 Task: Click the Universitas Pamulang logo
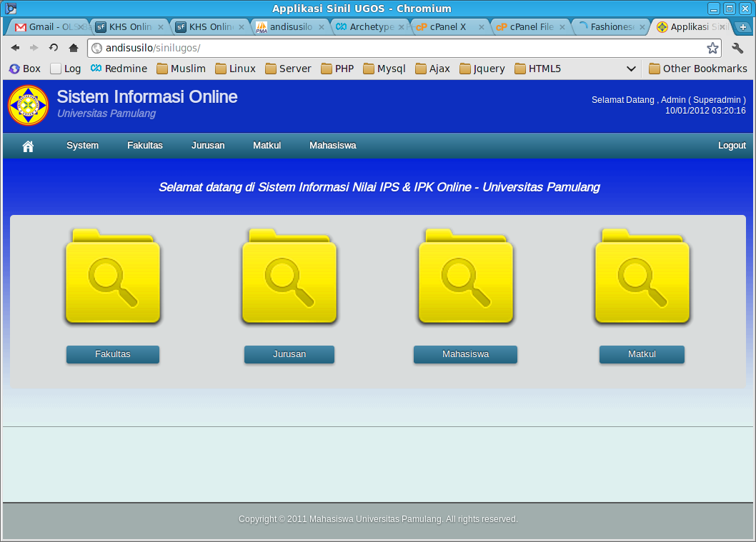[x=28, y=104]
